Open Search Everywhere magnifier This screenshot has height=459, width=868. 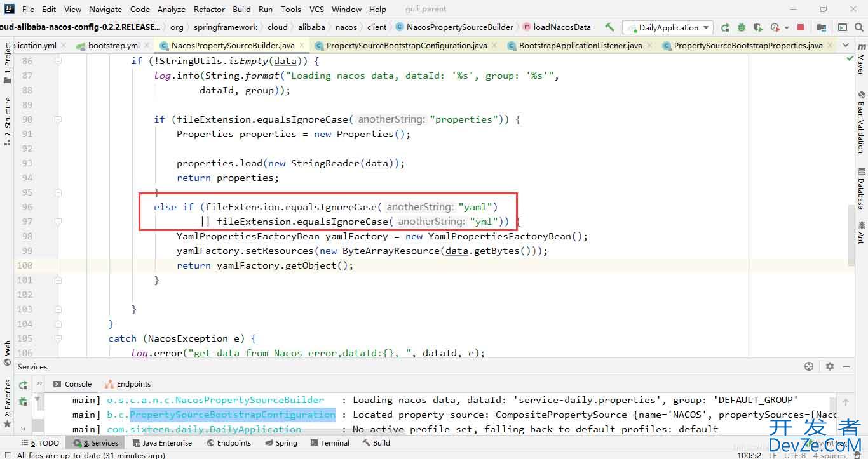pos(860,27)
